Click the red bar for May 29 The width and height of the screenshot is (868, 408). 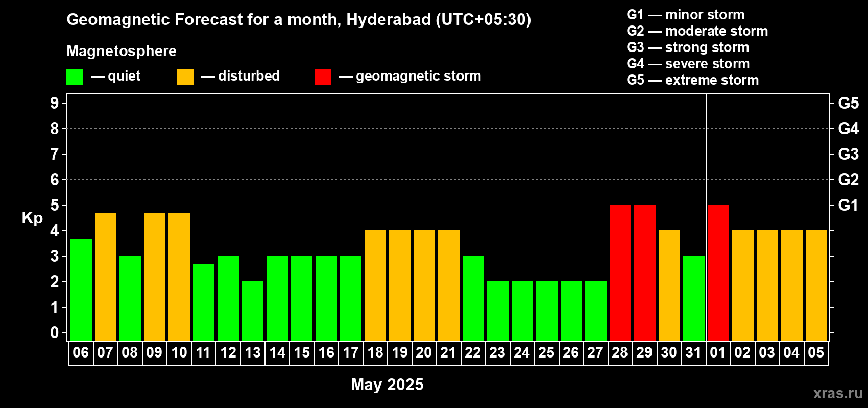(x=645, y=272)
